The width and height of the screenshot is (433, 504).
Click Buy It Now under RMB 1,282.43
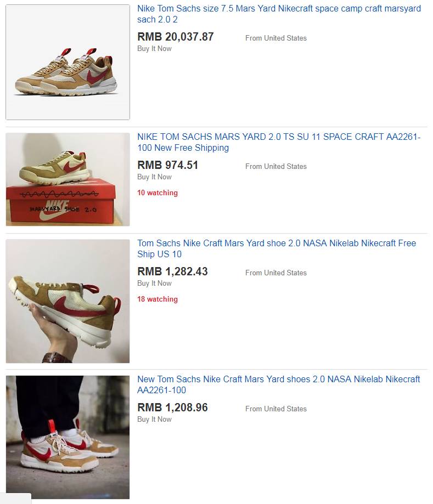click(154, 283)
